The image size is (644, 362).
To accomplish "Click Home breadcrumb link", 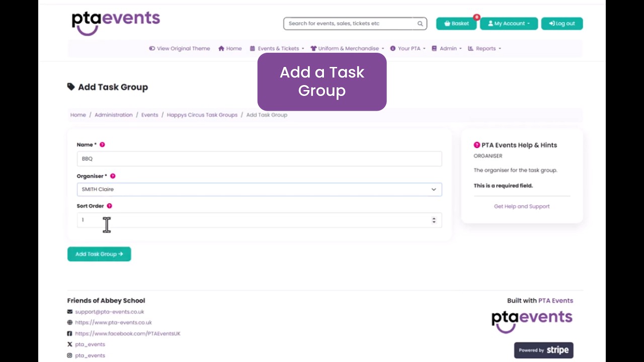I will 78,115.
